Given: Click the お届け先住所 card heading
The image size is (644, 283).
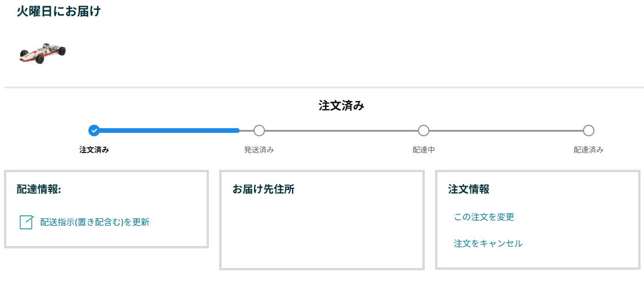Looking at the screenshot, I should [x=263, y=189].
